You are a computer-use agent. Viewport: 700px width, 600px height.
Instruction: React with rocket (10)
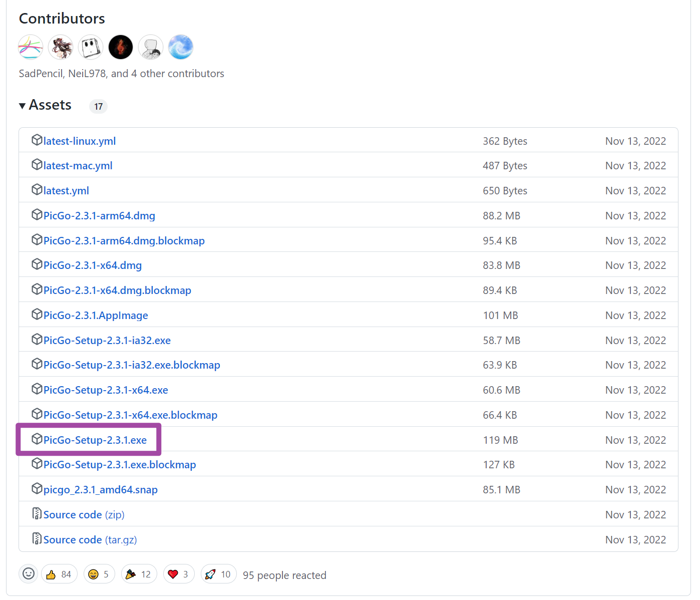pyautogui.click(x=219, y=574)
